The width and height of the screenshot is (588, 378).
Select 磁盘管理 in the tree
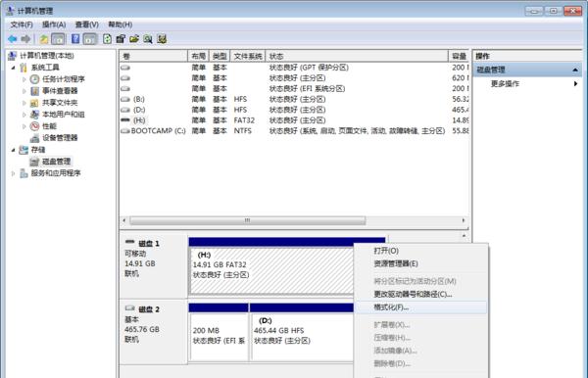tap(56, 162)
